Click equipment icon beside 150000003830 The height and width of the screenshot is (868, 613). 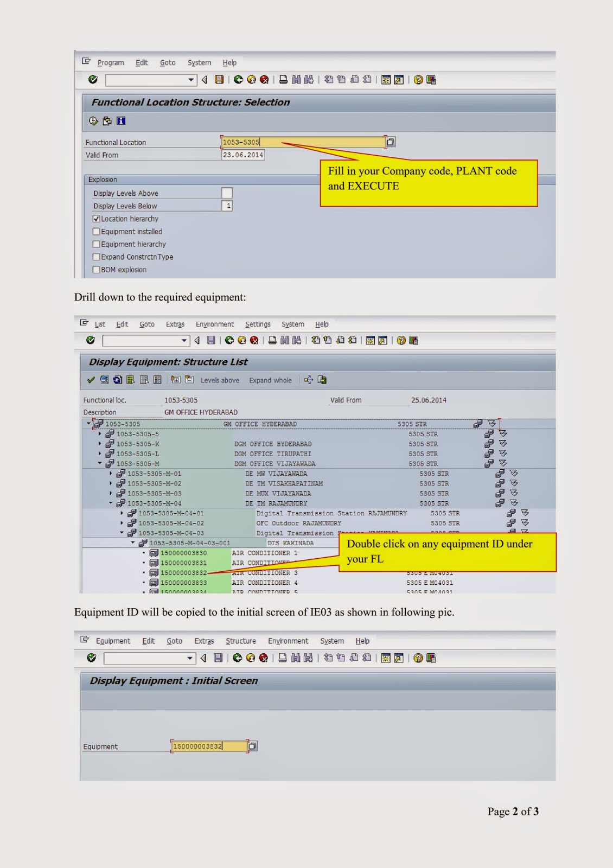[154, 553]
